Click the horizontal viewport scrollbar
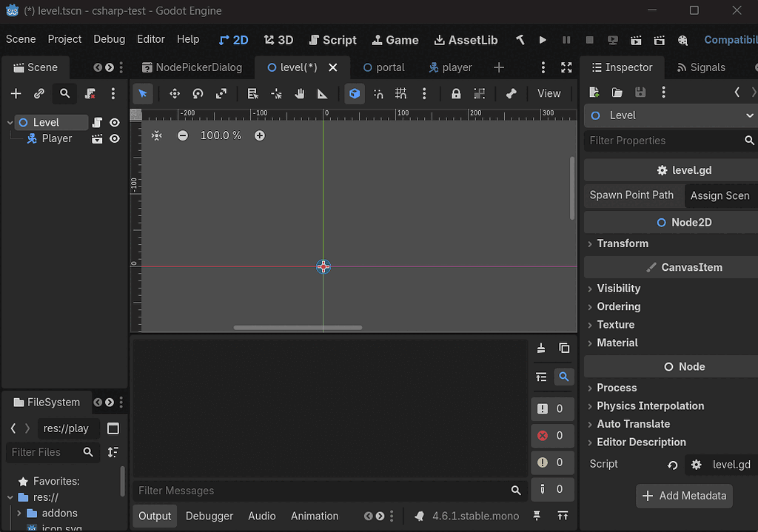Image resolution: width=758 pixels, height=532 pixels. tap(298, 328)
